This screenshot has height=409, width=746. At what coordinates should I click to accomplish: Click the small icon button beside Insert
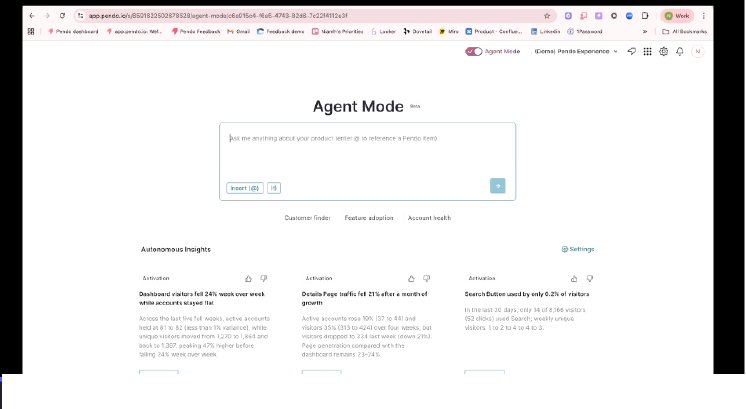(274, 188)
